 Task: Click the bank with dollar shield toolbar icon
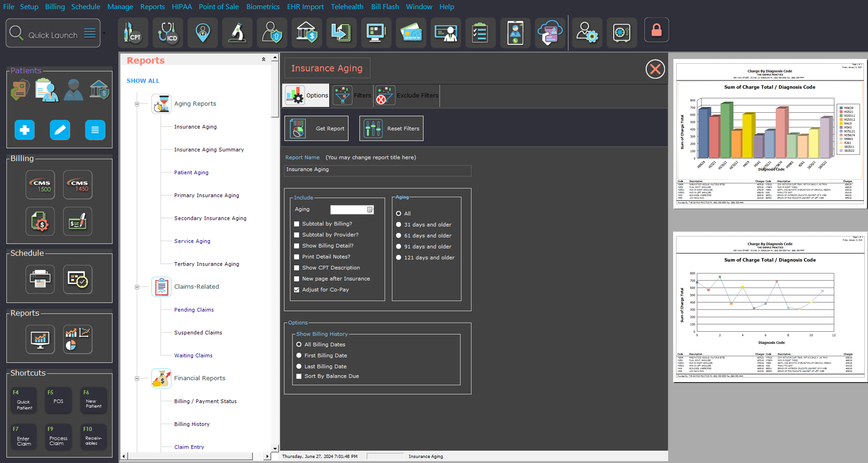307,33
